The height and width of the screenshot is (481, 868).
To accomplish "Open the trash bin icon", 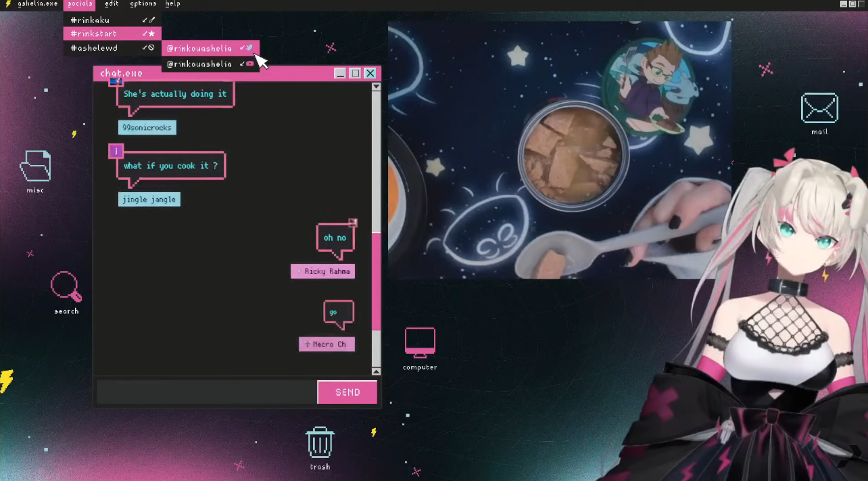I will point(320,442).
